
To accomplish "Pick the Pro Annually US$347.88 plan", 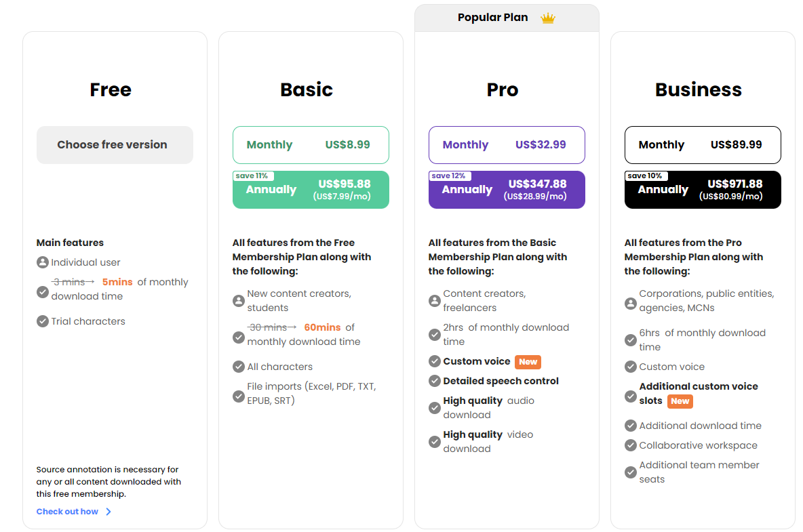I will tap(507, 190).
